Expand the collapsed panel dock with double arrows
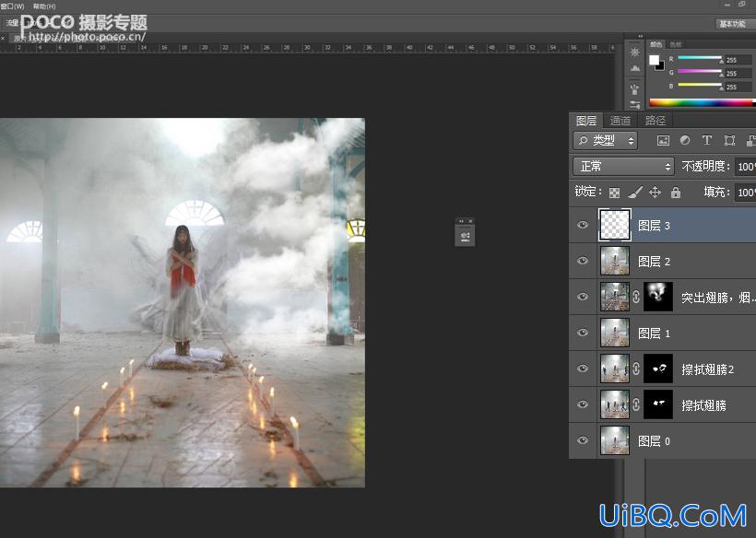Viewport: 756px width, 538px height. (640, 36)
